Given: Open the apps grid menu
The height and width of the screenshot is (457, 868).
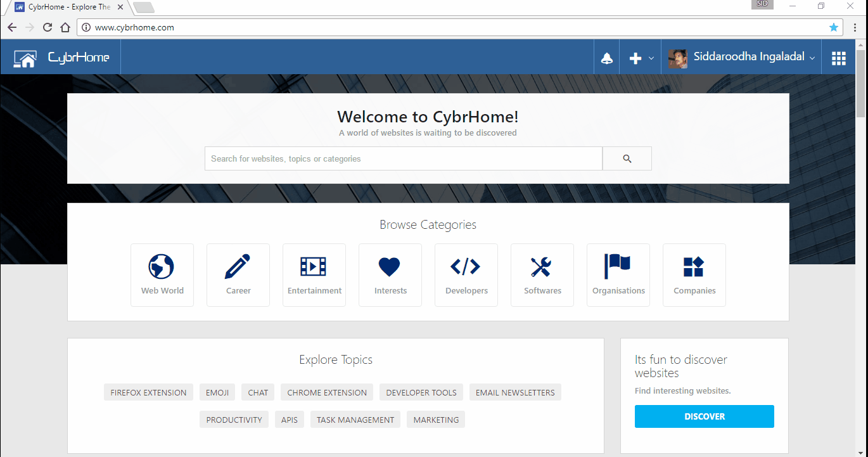Looking at the screenshot, I should [x=838, y=58].
